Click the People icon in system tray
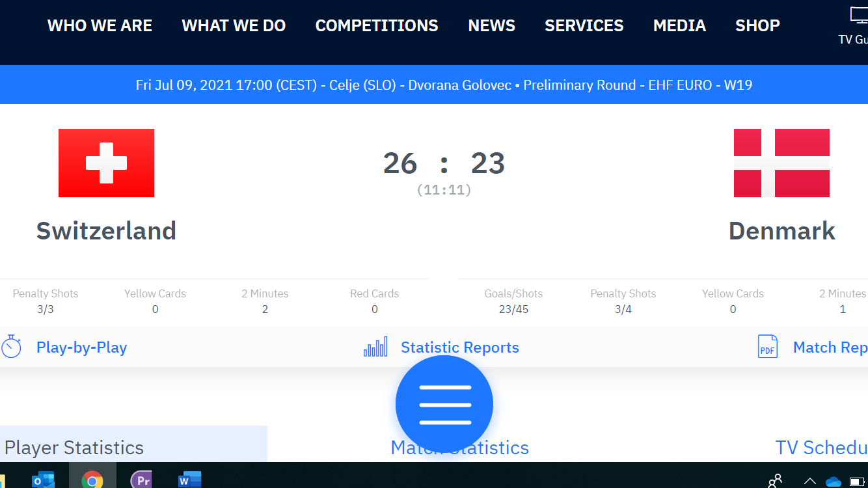 click(775, 481)
